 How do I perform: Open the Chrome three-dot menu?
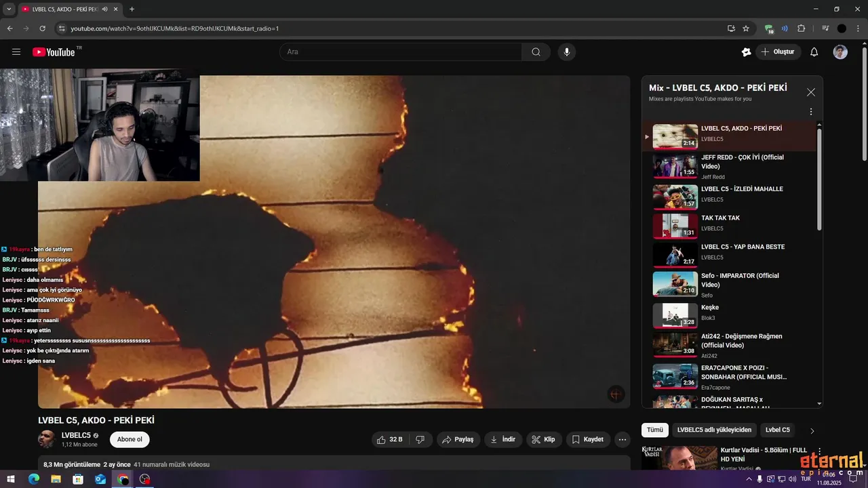tap(857, 28)
